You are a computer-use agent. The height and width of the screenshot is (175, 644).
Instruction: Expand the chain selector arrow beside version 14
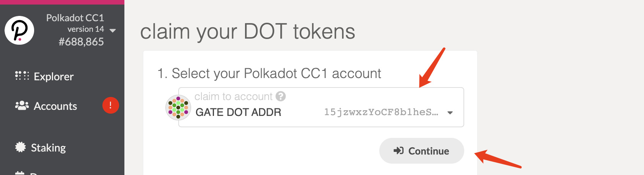coord(113,30)
